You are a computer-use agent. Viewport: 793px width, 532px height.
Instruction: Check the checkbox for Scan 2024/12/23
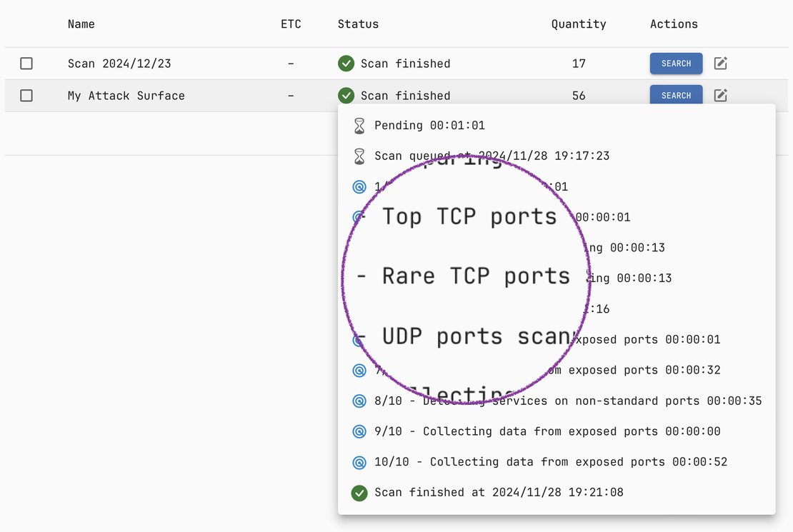[x=26, y=63]
